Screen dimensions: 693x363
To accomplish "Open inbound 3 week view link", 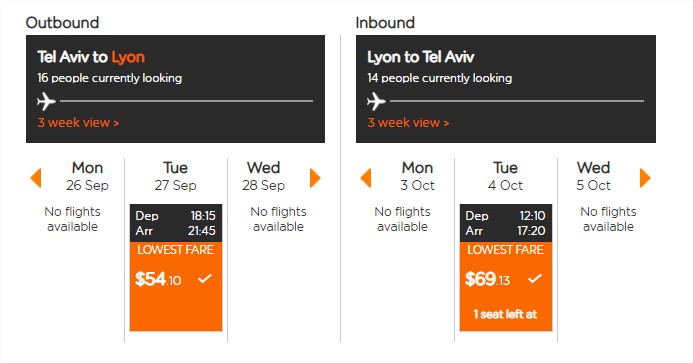I will pos(408,122).
